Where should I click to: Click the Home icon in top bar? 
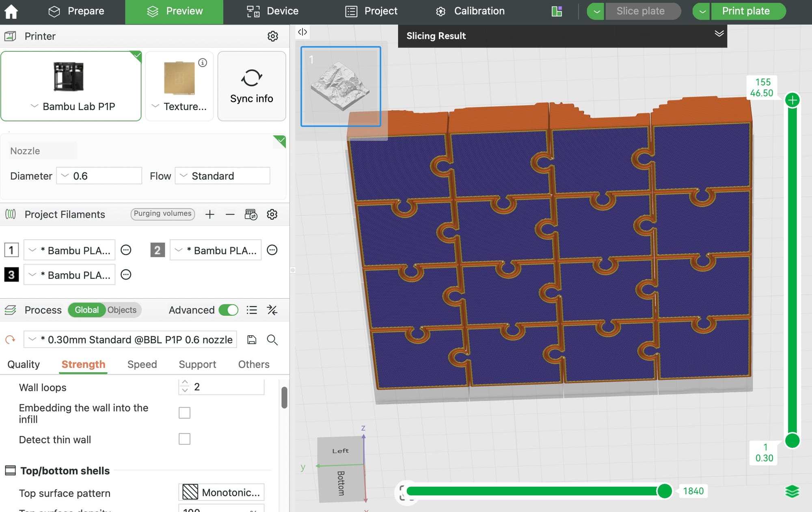coord(11,11)
